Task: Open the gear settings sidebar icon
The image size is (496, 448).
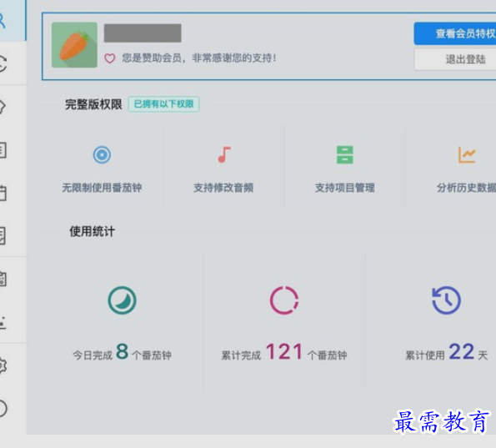Action: click(3, 365)
